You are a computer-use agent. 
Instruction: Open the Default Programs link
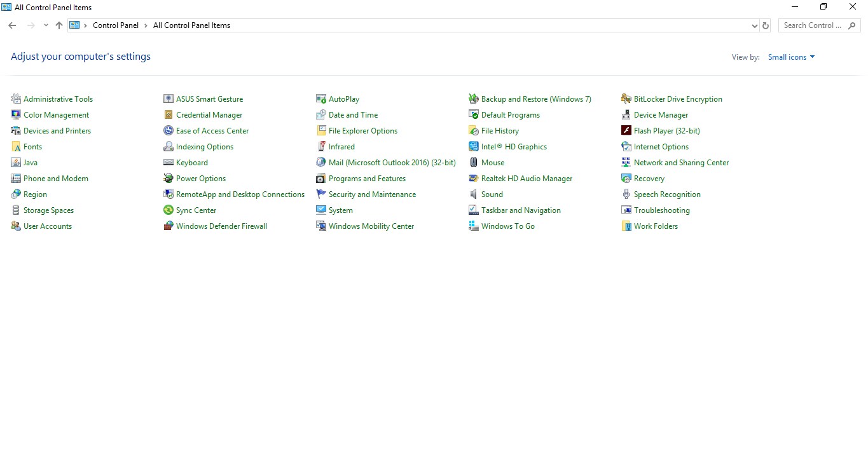[x=510, y=115]
